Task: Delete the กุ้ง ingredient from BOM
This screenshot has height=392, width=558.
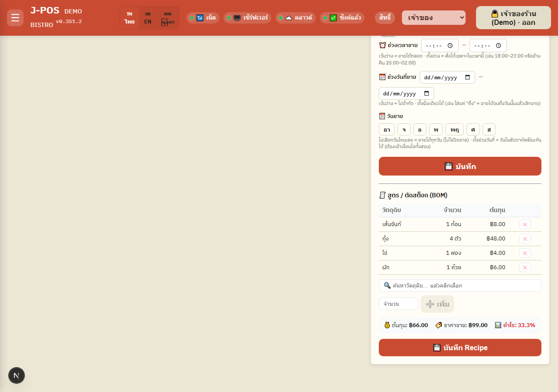Action: pos(525,239)
